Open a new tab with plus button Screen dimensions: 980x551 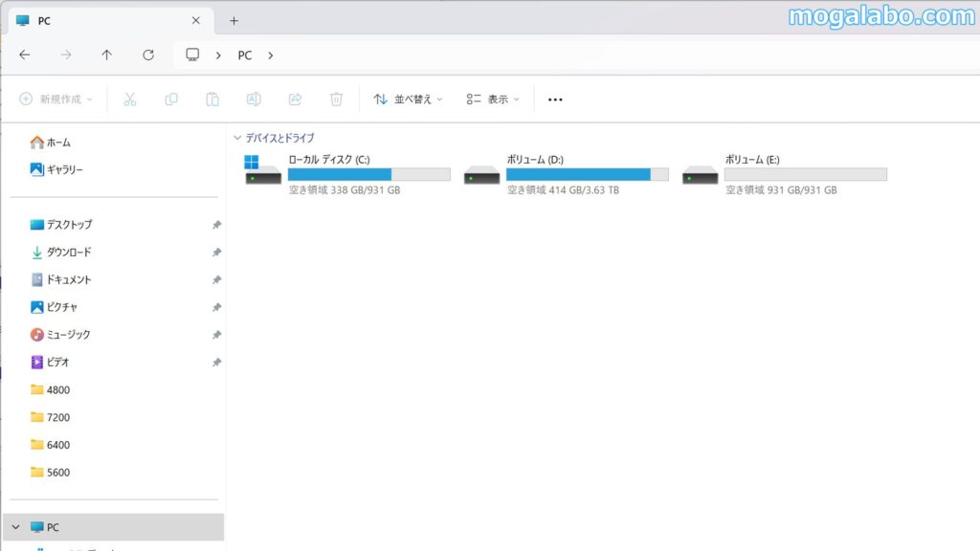point(234,20)
